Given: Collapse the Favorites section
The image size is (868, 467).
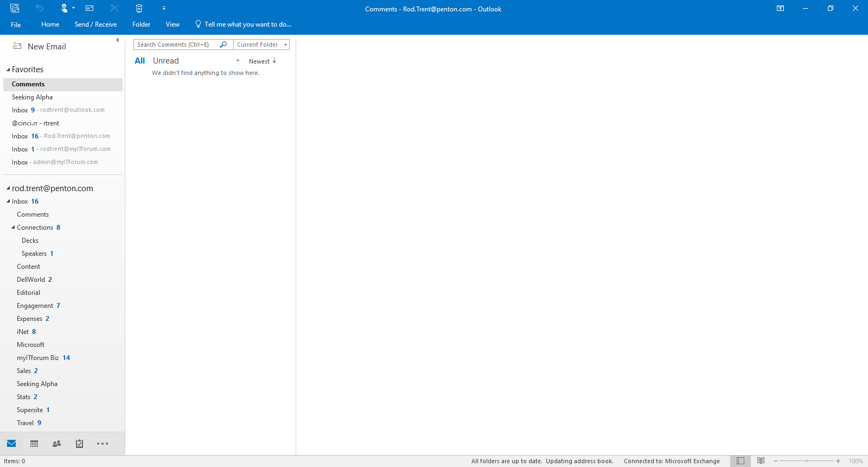Looking at the screenshot, I should tap(8, 70).
